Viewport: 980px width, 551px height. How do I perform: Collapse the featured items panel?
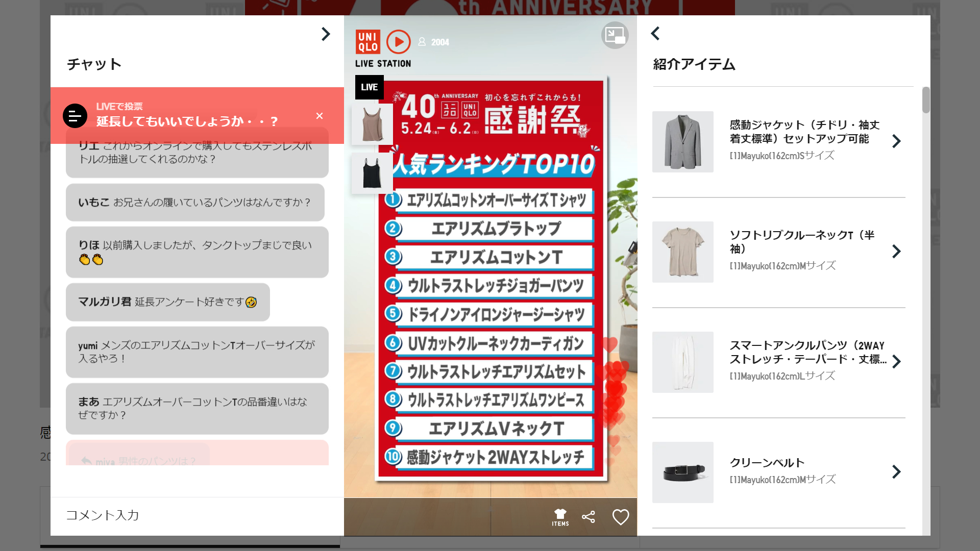pyautogui.click(x=655, y=34)
